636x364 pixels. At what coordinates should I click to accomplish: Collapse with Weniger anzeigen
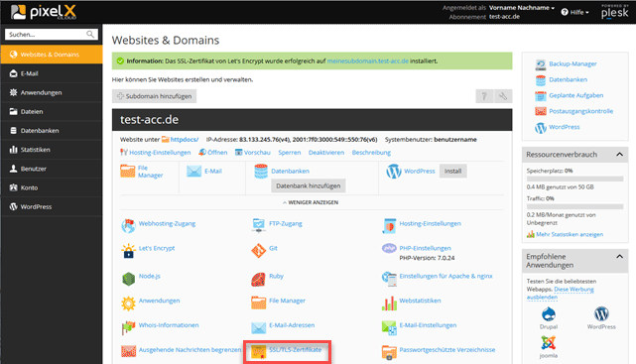click(311, 202)
